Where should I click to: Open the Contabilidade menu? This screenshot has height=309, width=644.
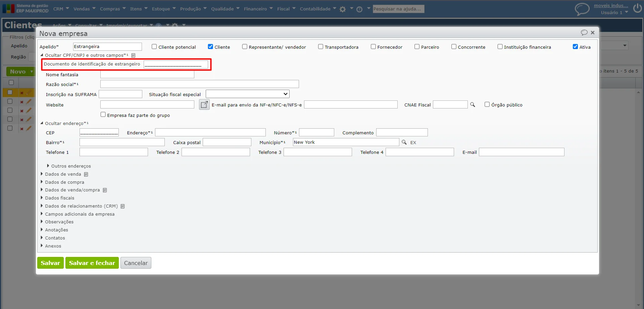coord(318,9)
